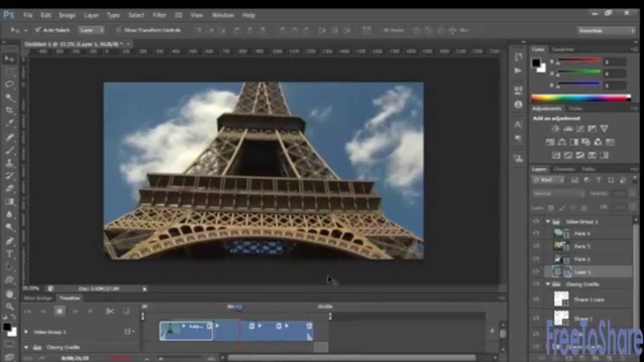The image size is (644, 362).
Task: Open the Filter menu
Action: pos(159,15)
